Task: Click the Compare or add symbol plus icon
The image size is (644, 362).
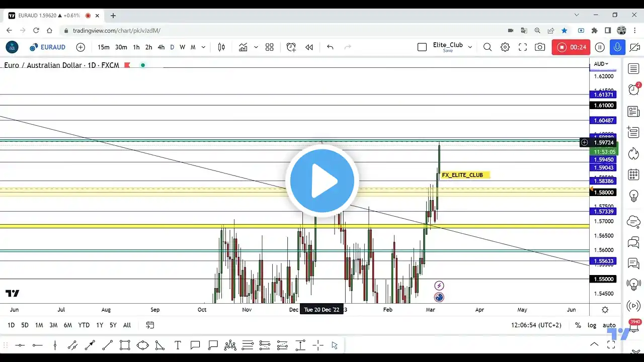Action: click(80, 47)
